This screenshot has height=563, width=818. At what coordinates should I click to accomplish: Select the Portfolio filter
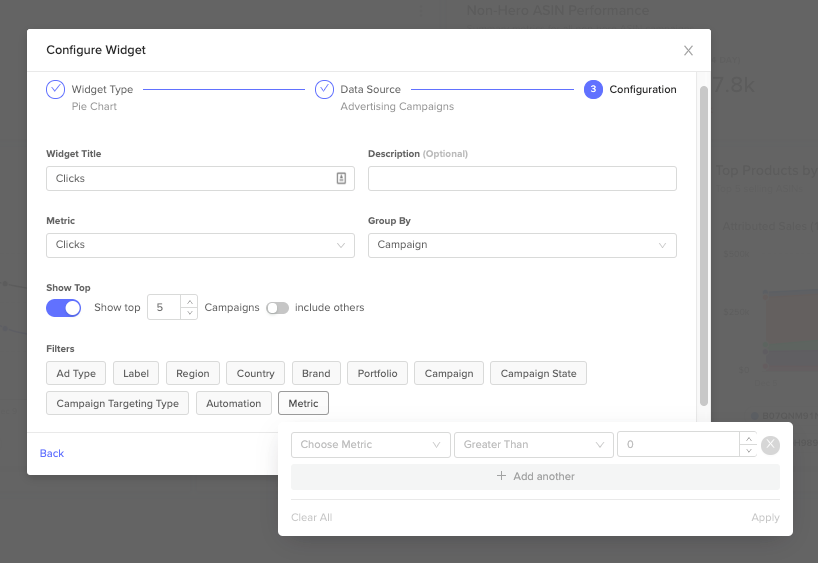point(377,374)
